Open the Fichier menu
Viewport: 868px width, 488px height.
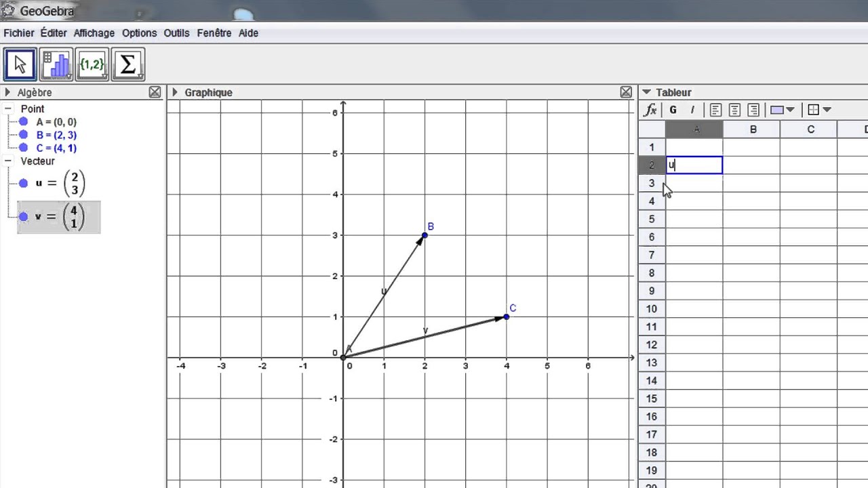click(19, 33)
